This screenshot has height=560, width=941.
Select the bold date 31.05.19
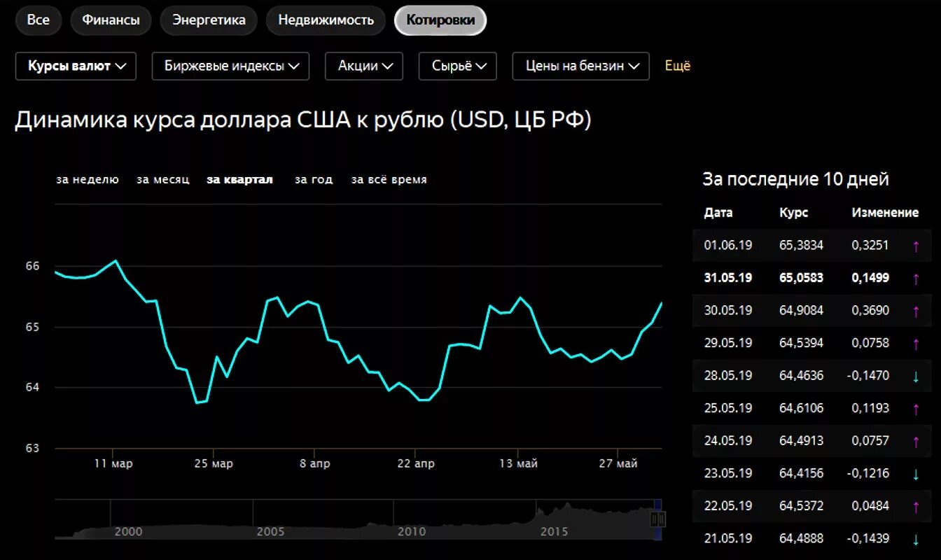728,278
